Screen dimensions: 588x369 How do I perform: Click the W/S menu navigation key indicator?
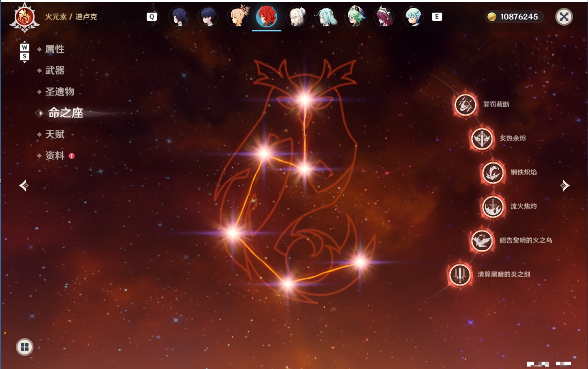pos(24,52)
